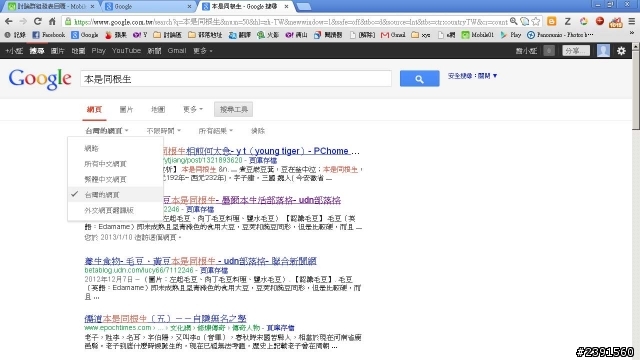
Task: Open Google settings gear icon
Action: 621,51
